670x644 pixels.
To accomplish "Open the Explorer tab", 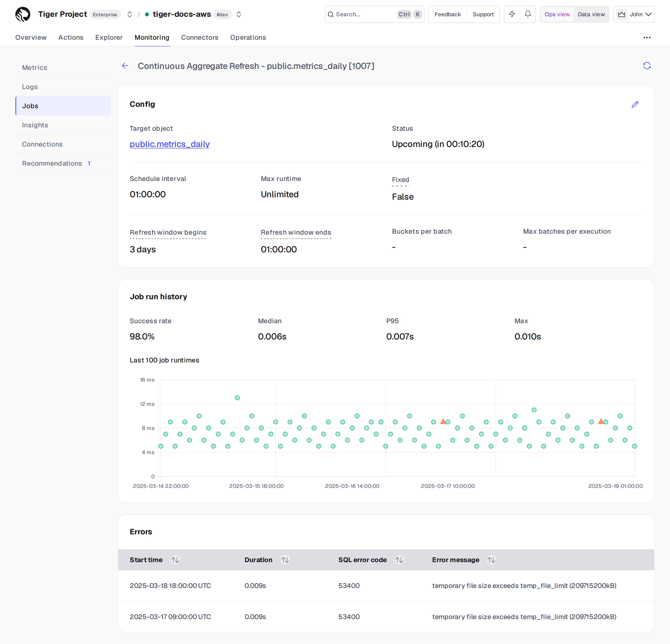I will [x=109, y=37].
